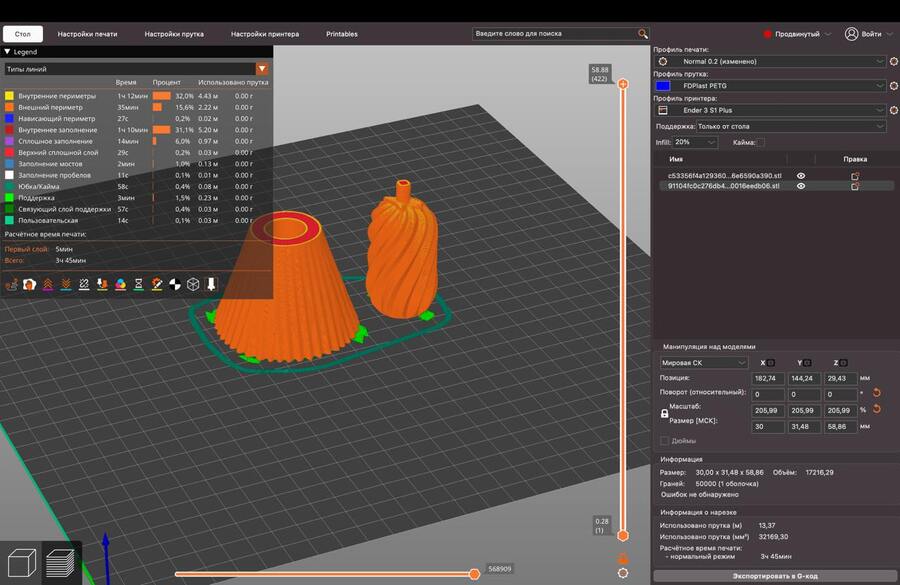Click the search input field
This screenshot has width=900, height=585.
550,34
